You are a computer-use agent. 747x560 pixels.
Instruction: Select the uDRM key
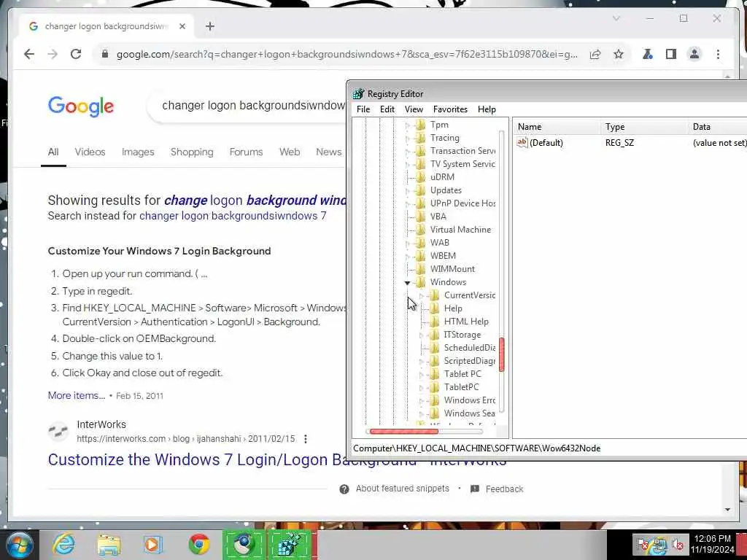tap(442, 177)
